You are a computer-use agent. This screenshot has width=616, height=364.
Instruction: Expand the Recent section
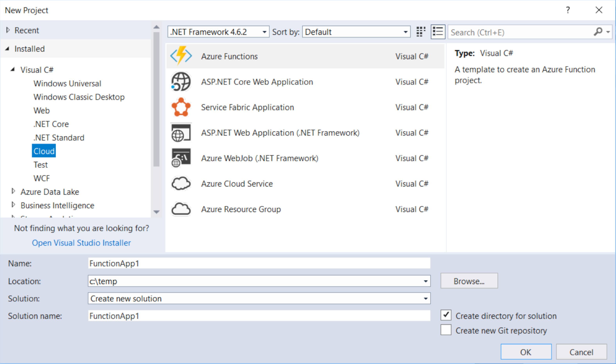[8, 30]
